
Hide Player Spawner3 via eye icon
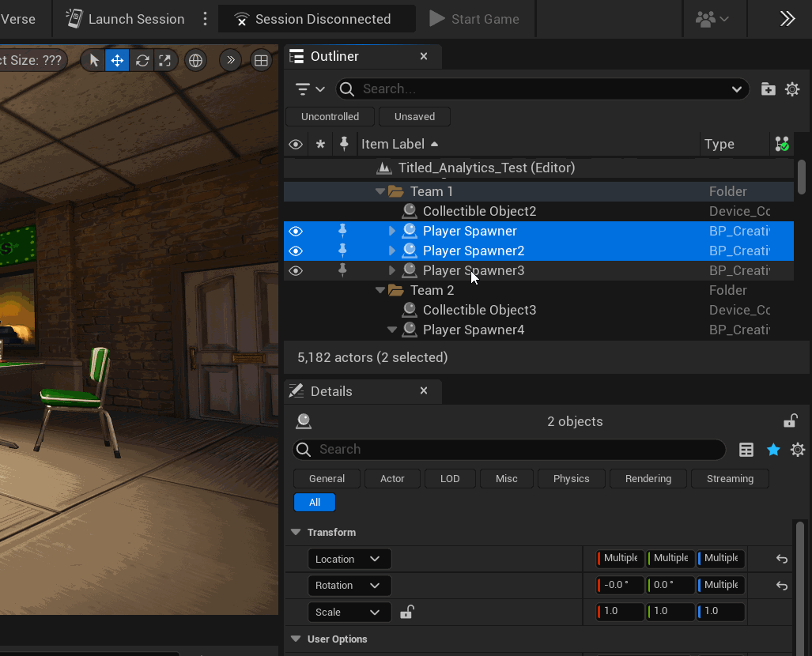click(296, 270)
